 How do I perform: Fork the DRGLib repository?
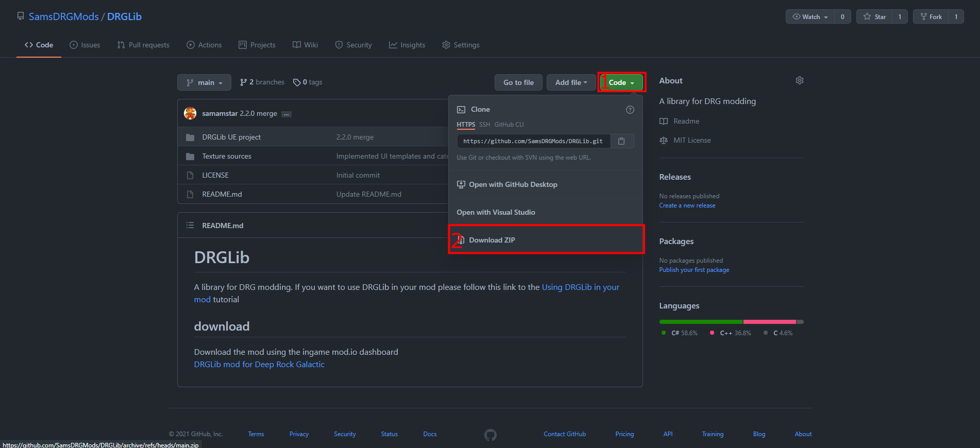(x=931, y=16)
